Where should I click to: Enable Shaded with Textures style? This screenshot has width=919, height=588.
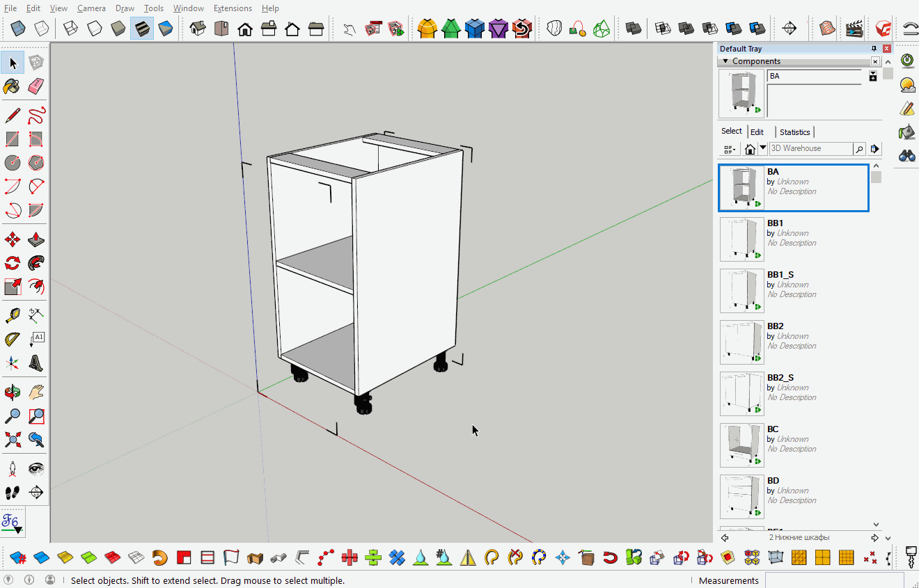click(x=142, y=28)
